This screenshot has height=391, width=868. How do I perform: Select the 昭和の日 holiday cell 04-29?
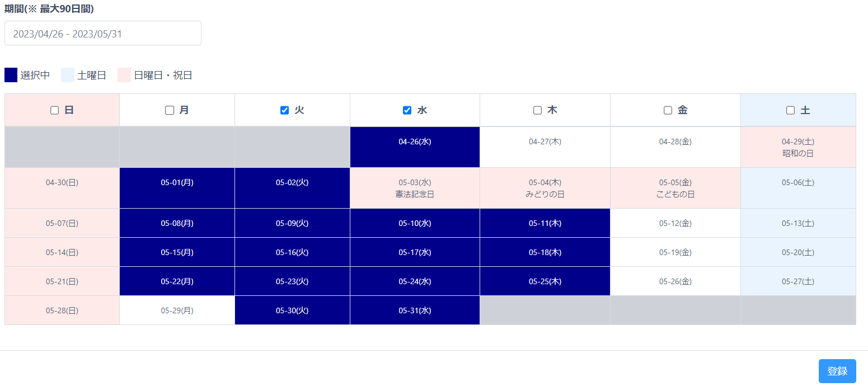[797, 147]
